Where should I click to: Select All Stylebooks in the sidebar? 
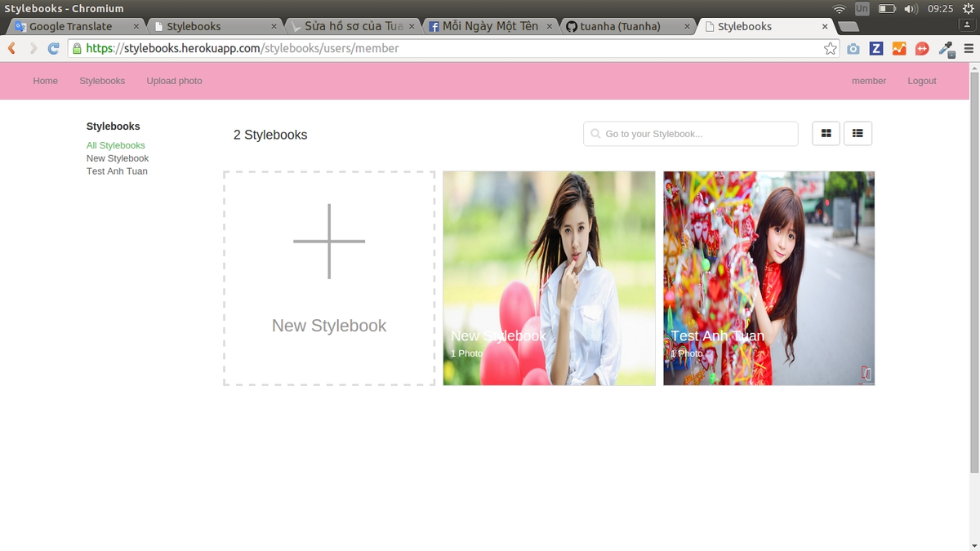[116, 145]
